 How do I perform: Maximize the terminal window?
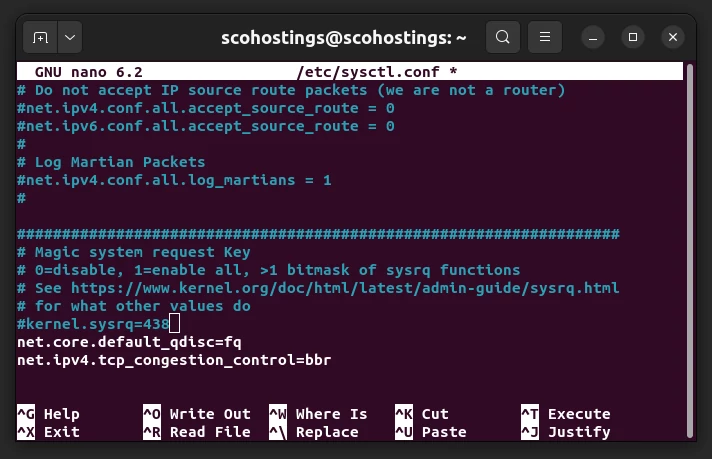[633, 37]
